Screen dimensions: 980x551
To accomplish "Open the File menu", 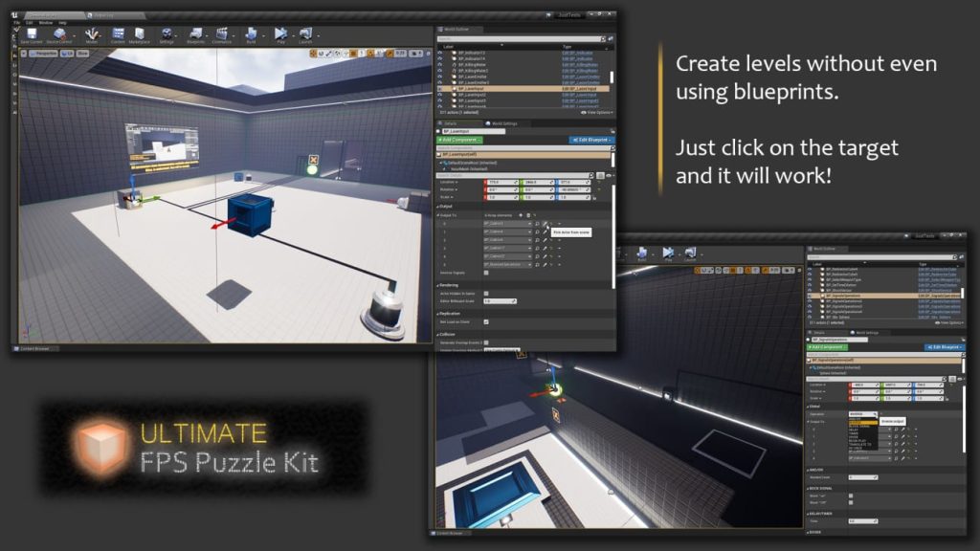I will pyautogui.click(x=17, y=22).
